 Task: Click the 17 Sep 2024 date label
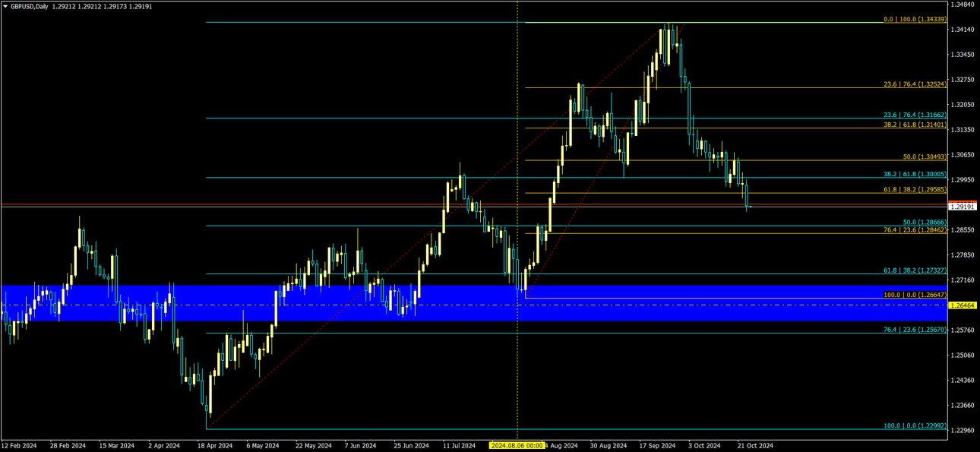[658, 445]
